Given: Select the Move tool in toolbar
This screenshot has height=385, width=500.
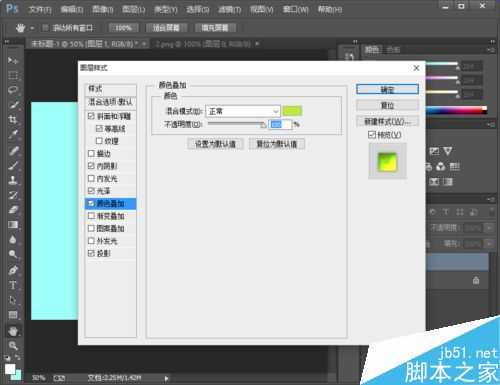Looking at the screenshot, I should (x=13, y=60).
